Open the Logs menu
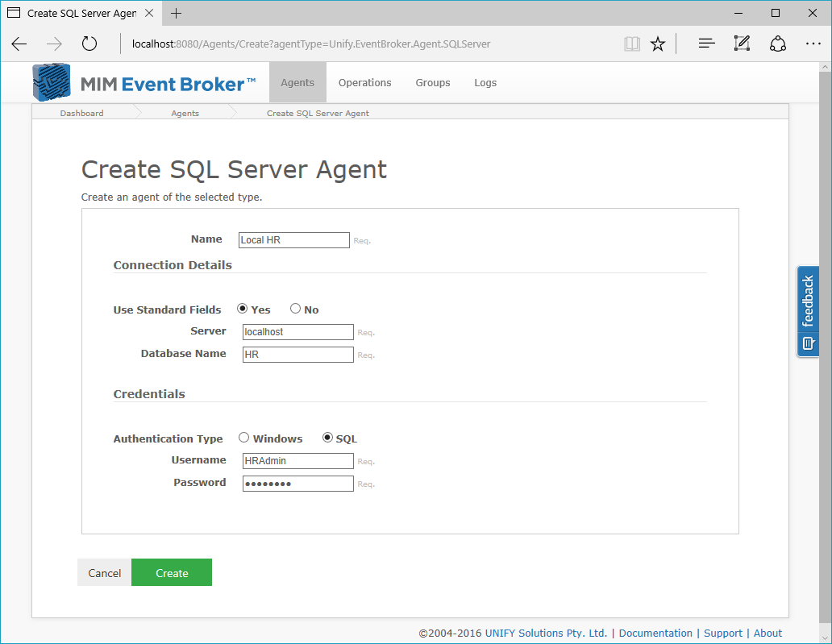832x644 pixels. [x=485, y=83]
